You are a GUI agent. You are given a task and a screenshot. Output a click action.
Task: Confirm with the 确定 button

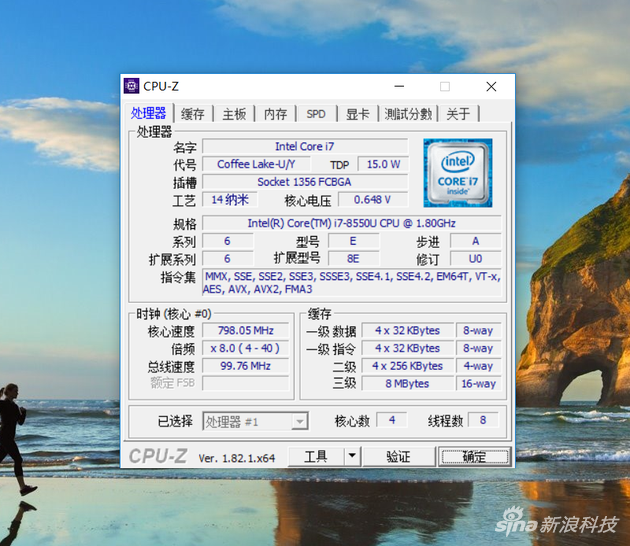475,456
